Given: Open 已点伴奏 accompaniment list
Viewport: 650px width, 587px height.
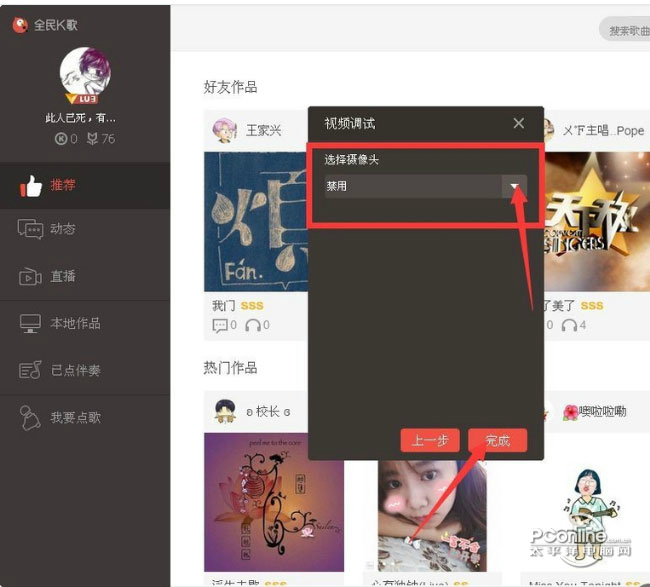Looking at the screenshot, I should [x=85, y=370].
